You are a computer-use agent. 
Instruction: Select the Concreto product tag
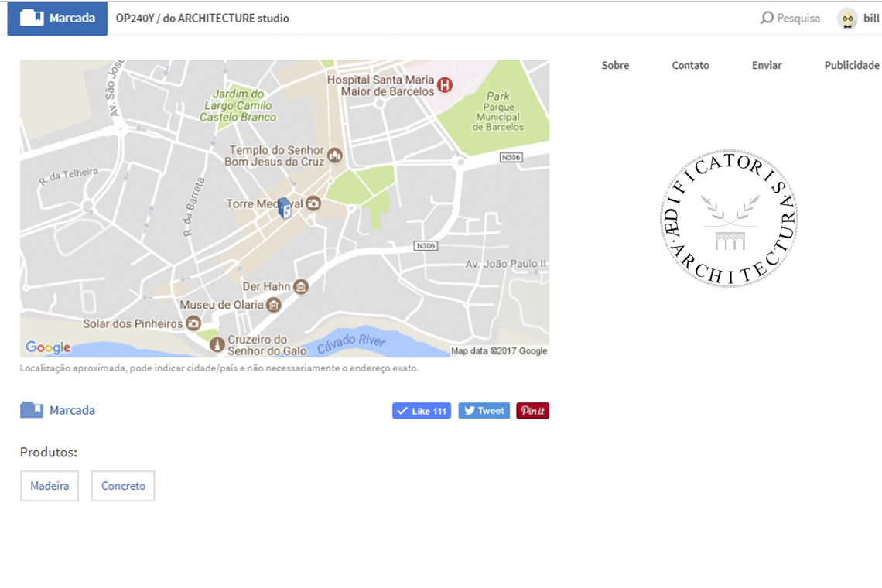tap(123, 486)
